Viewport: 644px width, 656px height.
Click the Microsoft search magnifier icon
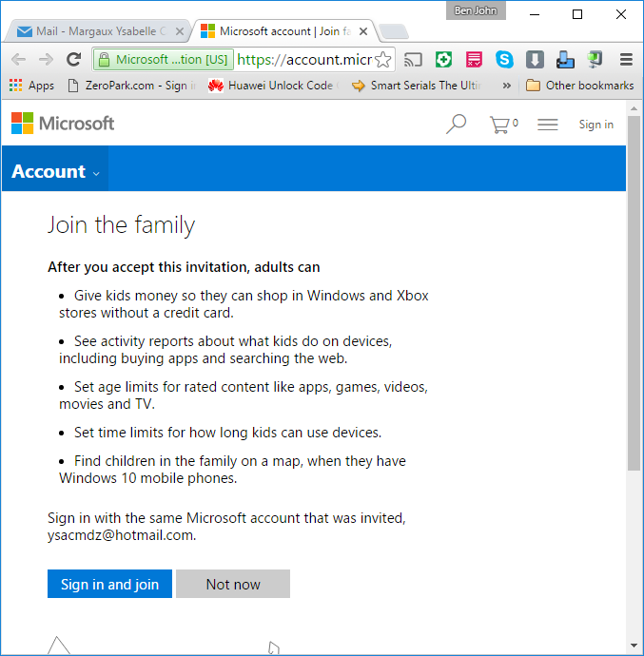click(457, 124)
